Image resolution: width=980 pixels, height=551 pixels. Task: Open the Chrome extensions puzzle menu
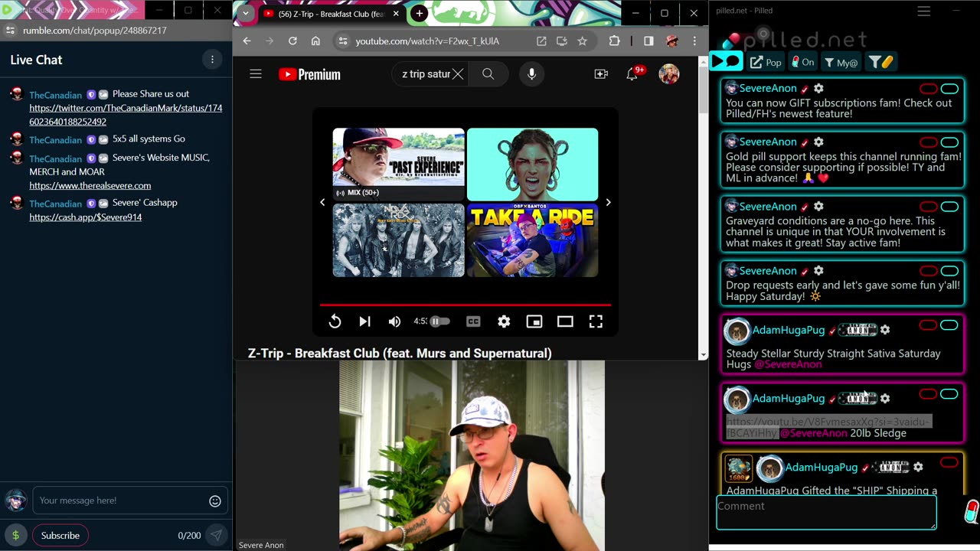click(x=614, y=41)
